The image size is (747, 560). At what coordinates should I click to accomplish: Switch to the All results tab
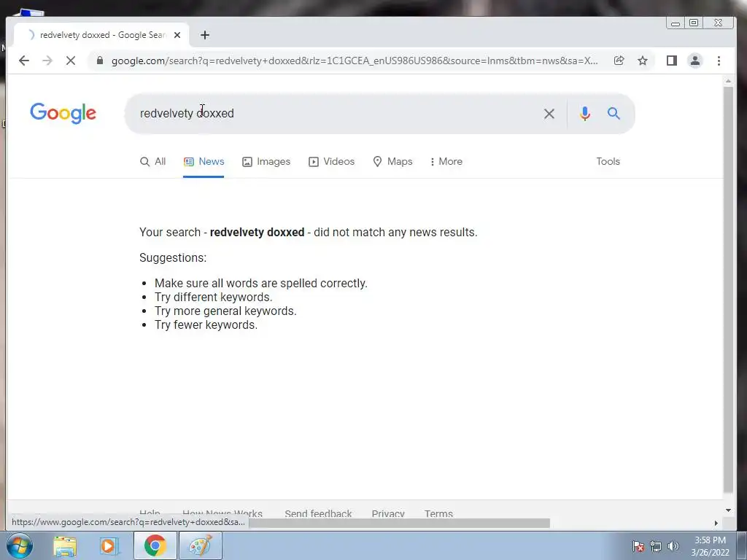[153, 161]
